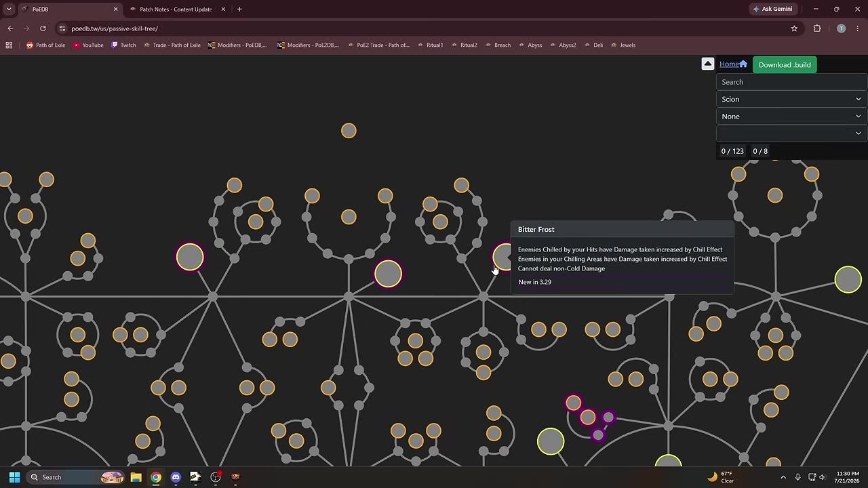Open Path of Exile bookmark

point(45,45)
